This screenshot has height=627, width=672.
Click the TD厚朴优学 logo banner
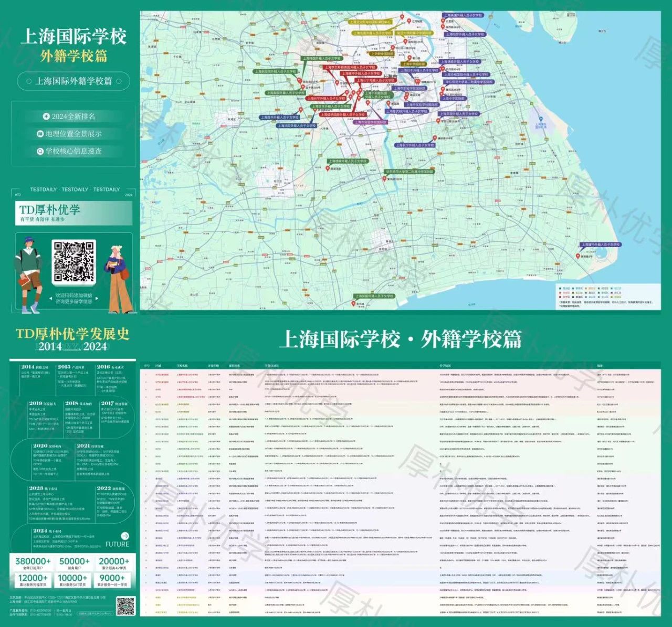click(73, 212)
